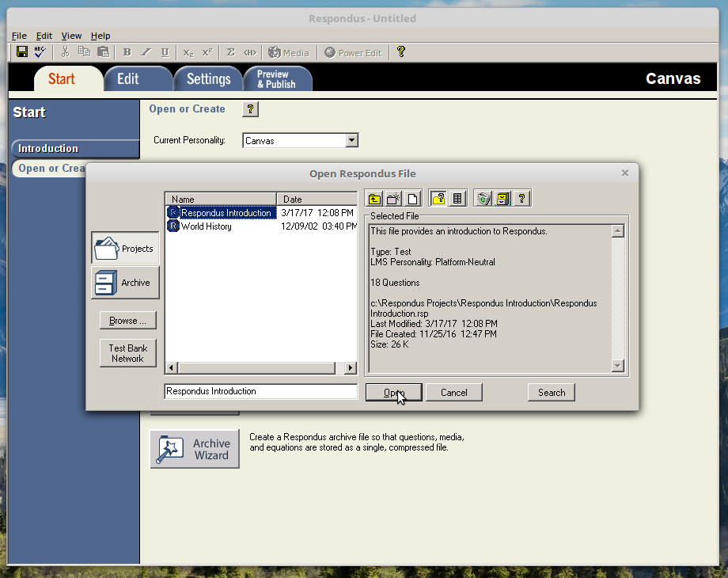
Task: Go up one folder level in dialog
Action: pos(374,199)
